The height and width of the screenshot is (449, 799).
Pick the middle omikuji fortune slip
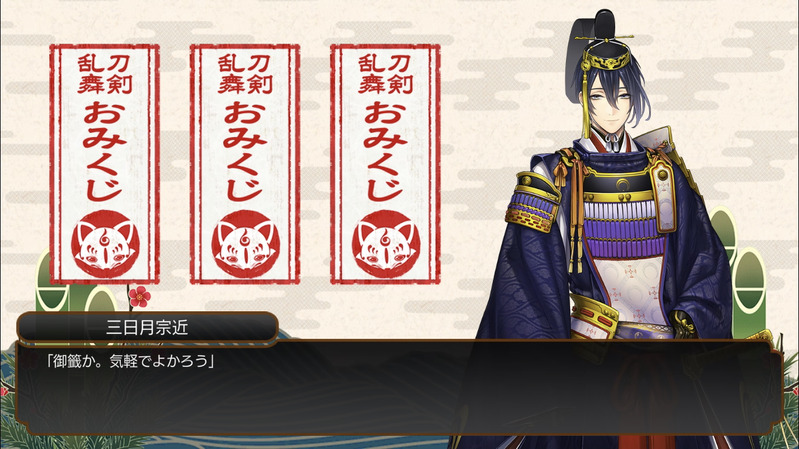[245, 164]
